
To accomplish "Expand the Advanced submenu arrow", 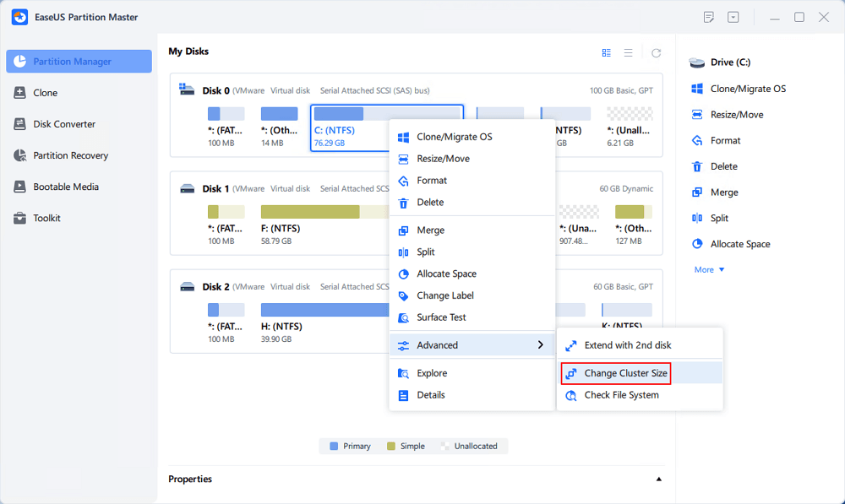I will [541, 345].
